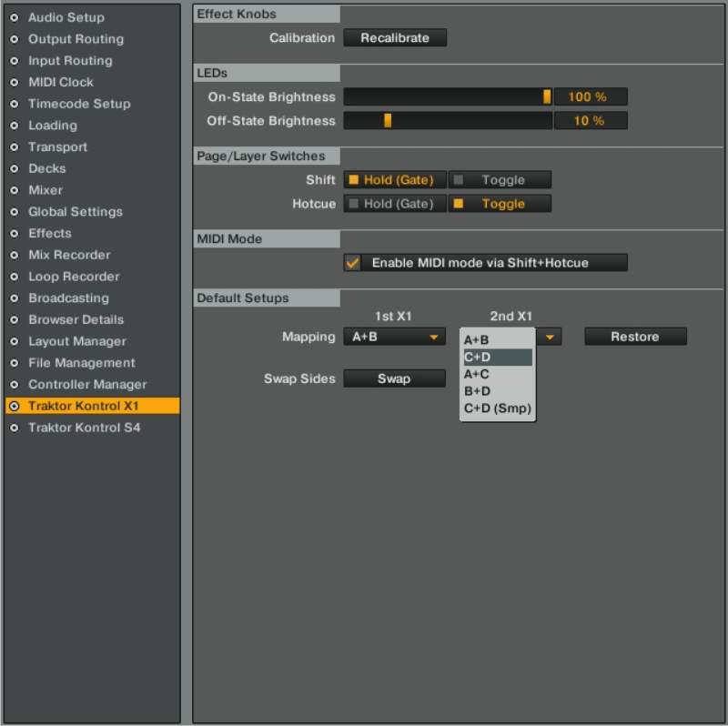Click the bullet icon next to MIDI Clock
The width and height of the screenshot is (728, 726).
tap(15, 82)
